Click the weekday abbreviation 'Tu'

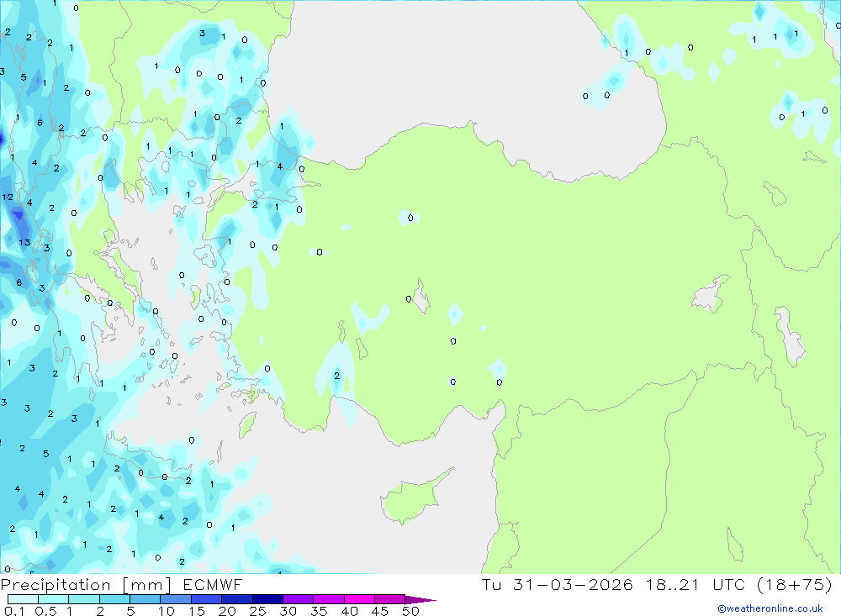[x=491, y=584]
